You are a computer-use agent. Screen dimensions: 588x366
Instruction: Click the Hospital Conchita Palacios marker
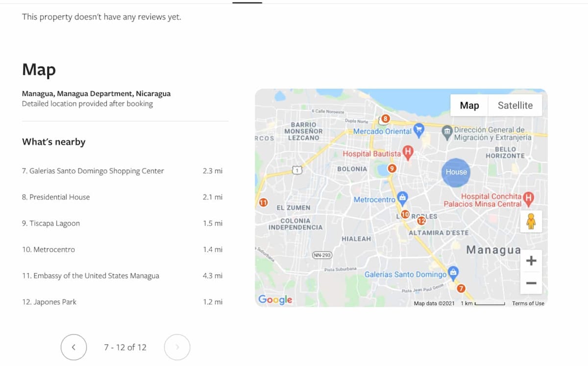click(528, 198)
